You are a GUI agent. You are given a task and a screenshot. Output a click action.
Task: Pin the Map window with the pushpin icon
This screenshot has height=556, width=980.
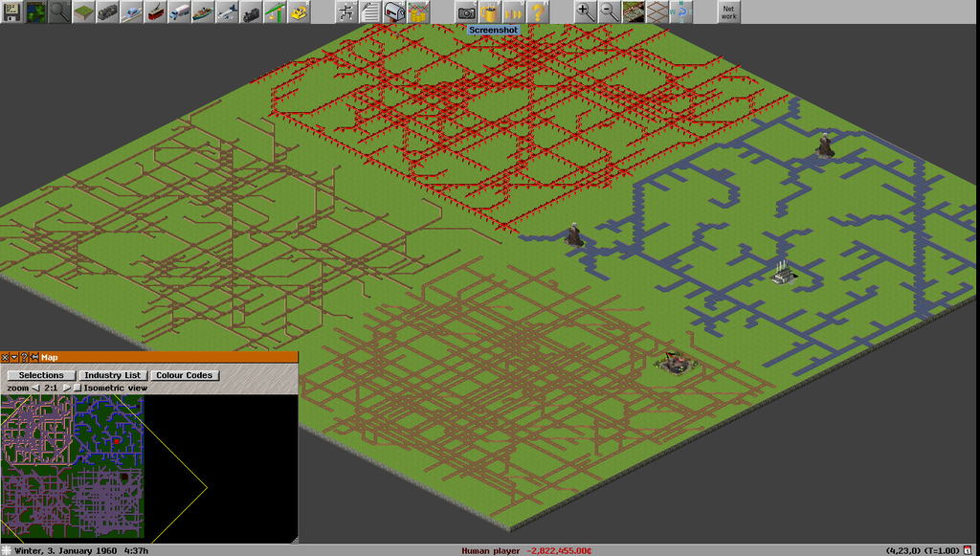34,357
